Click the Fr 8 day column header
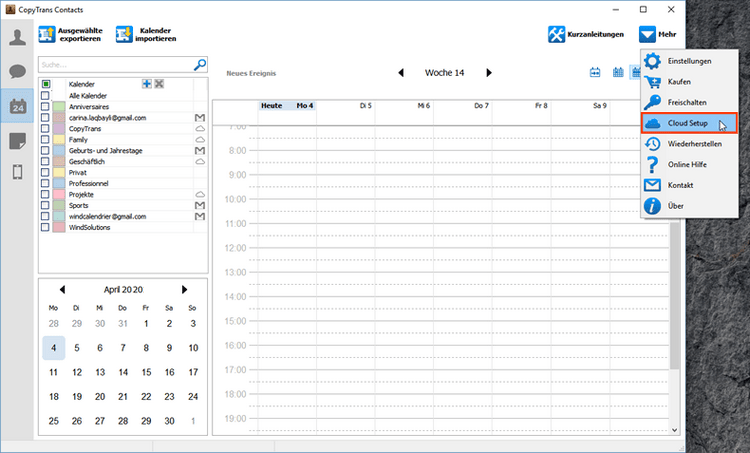Image resolution: width=750 pixels, height=453 pixels. pyautogui.click(x=541, y=106)
